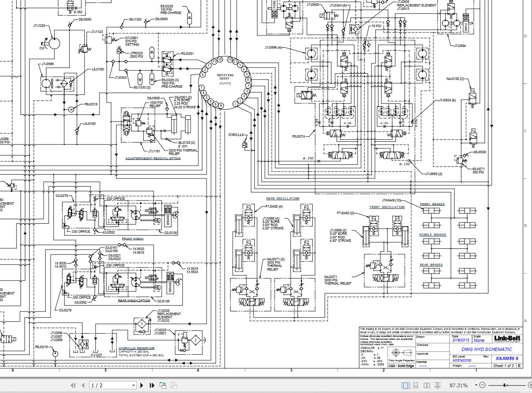
Task: Click the previous view icon
Action: [163, 385]
